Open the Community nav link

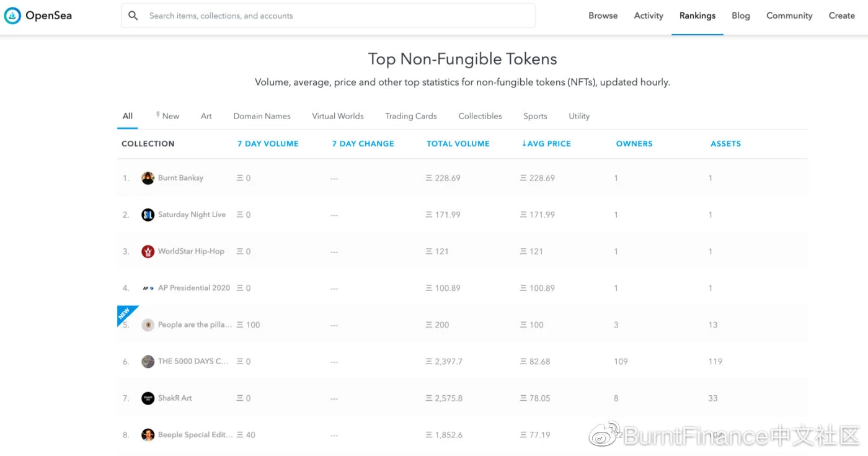pos(789,16)
